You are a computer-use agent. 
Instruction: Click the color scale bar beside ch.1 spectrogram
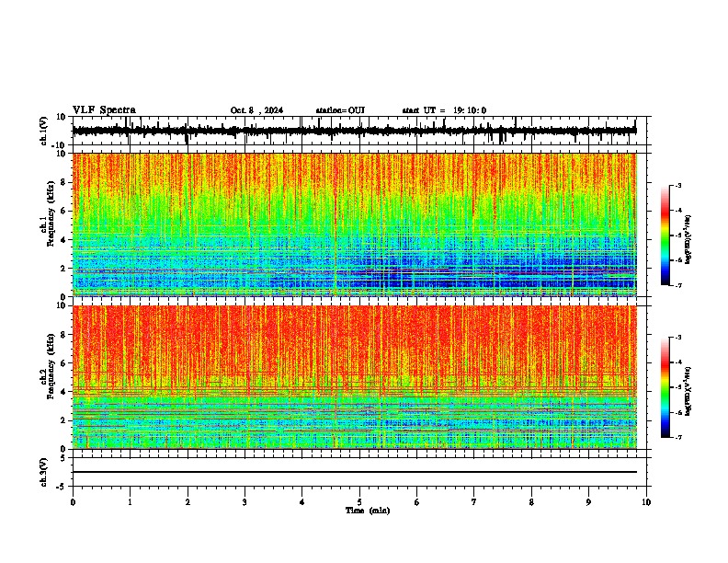(x=665, y=236)
